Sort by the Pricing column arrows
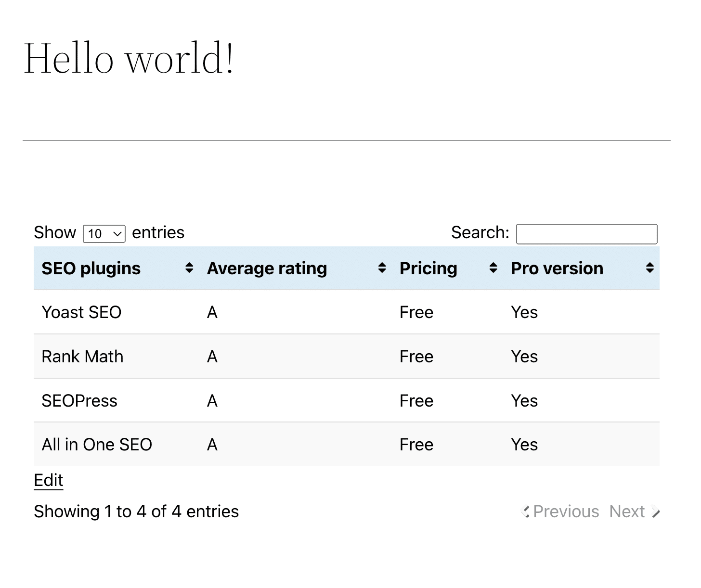Image resolution: width=701 pixels, height=588 pixels. [x=493, y=268]
